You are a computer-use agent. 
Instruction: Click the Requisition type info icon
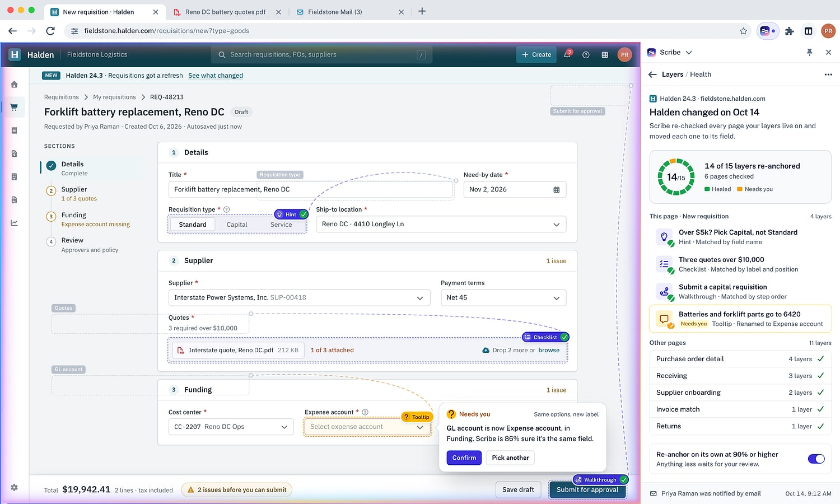(x=227, y=209)
